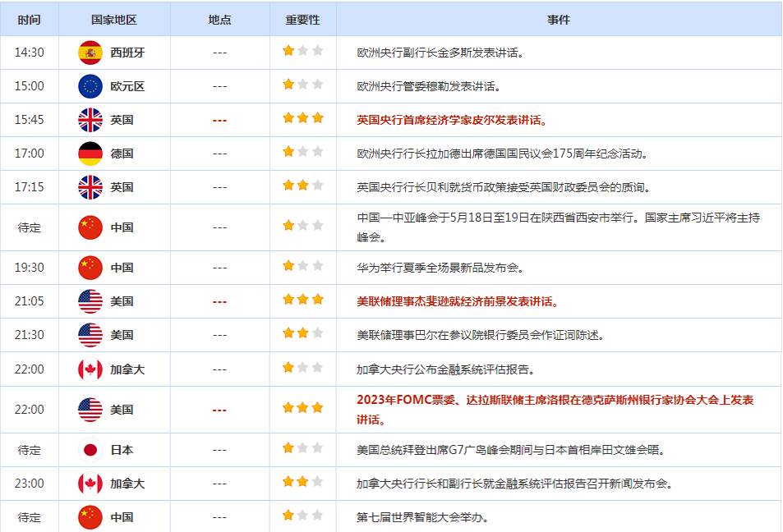
Task: Click the 日本 country name
Action: pos(122,450)
